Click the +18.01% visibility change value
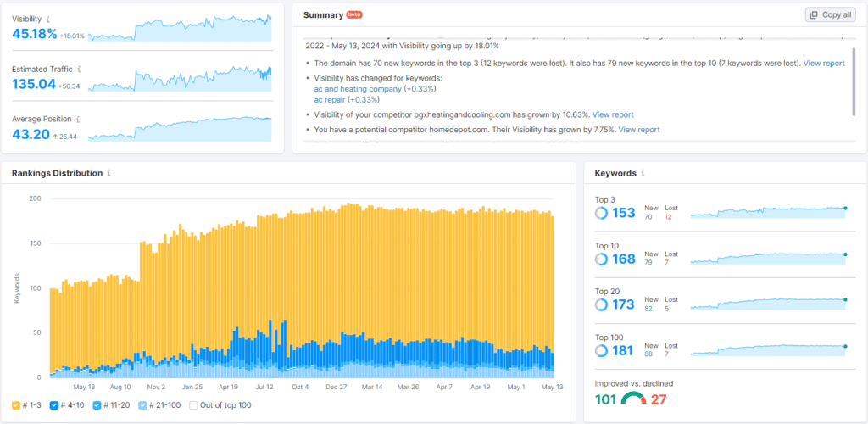Screen dimensions: 868x424 (73, 36)
